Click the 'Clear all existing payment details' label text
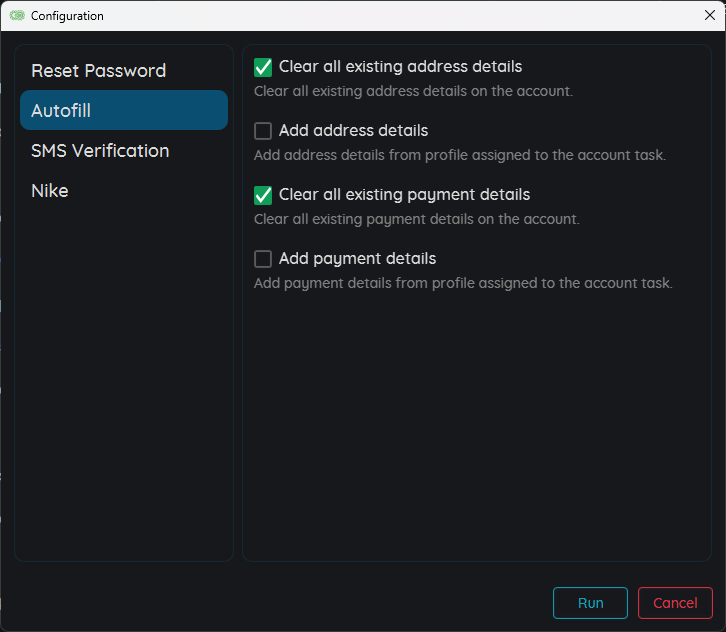This screenshot has width=726, height=632. point(404,195)
